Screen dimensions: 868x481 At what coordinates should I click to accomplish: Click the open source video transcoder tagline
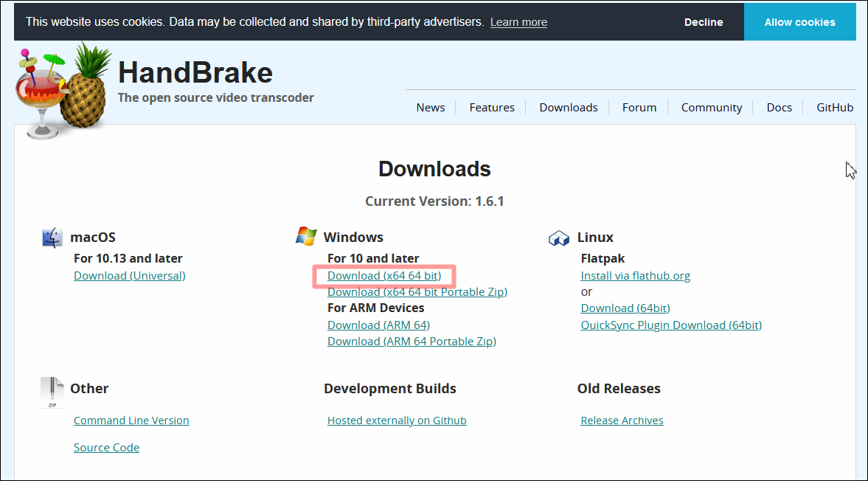click(216, 97)
